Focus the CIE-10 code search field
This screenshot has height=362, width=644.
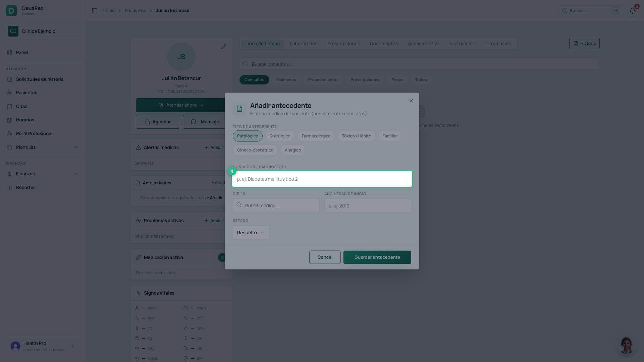[x=276, y=205]
